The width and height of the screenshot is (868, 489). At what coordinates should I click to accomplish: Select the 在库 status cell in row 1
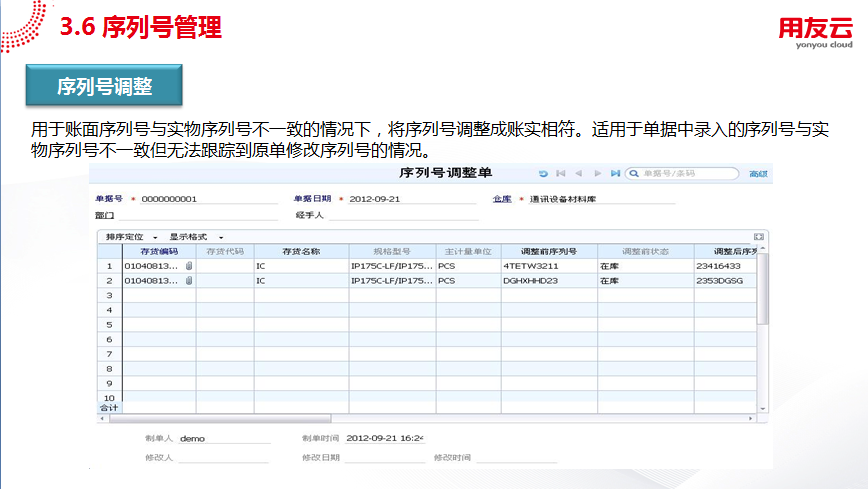click(645, 266)
